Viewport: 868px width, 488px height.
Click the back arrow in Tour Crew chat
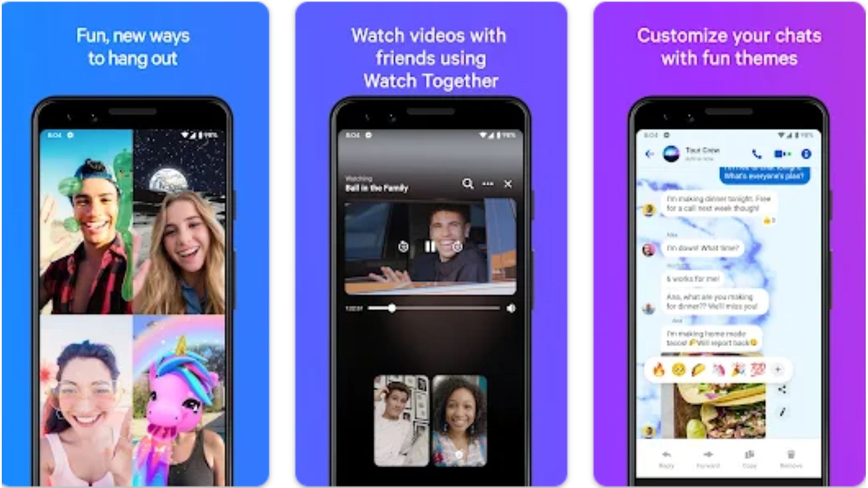tap(647, 155)
